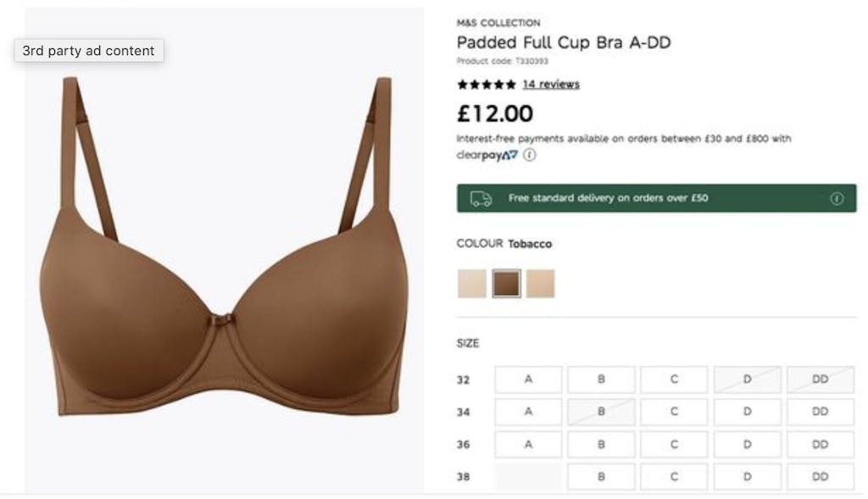Click the five-star rating icons
This screenshot has width=868, height=499.
pos(486,85)
